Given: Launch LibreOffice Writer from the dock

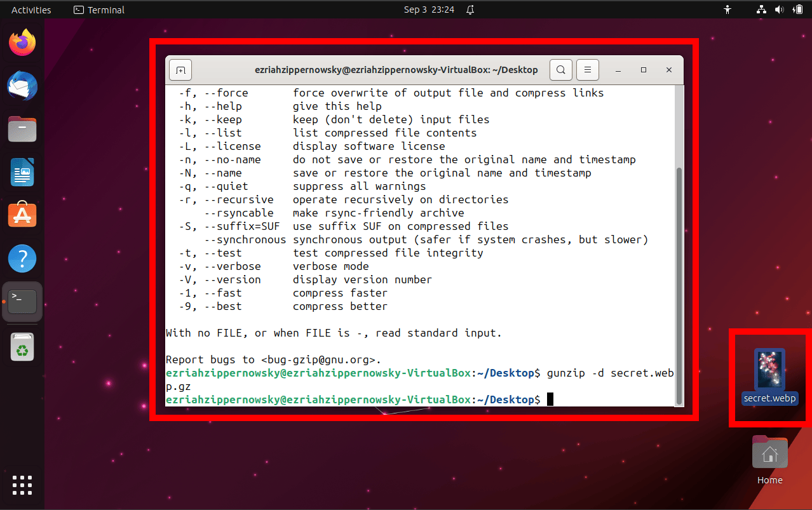Looking at the screenshot, I should (22, 172).
